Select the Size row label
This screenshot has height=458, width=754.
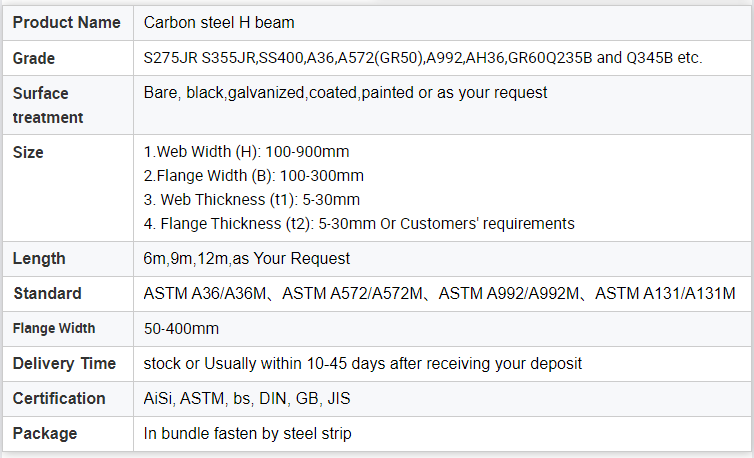[x=28, y=153]
